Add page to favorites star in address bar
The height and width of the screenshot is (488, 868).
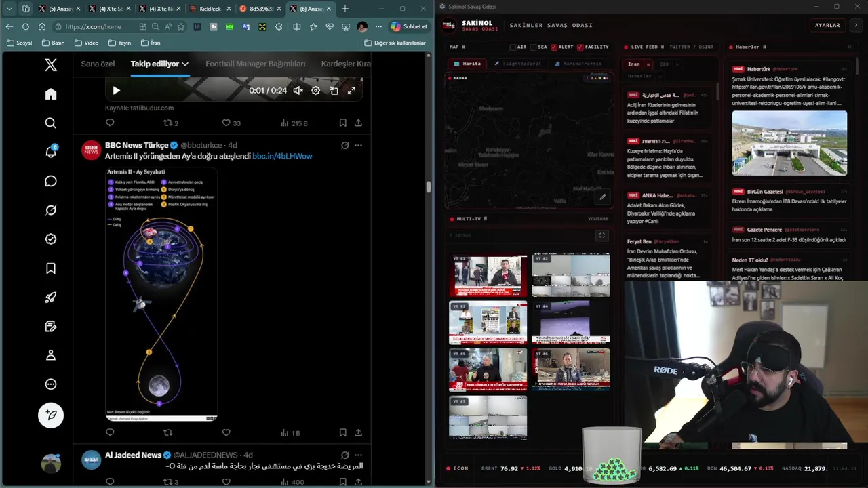click(x=180, y=26)
